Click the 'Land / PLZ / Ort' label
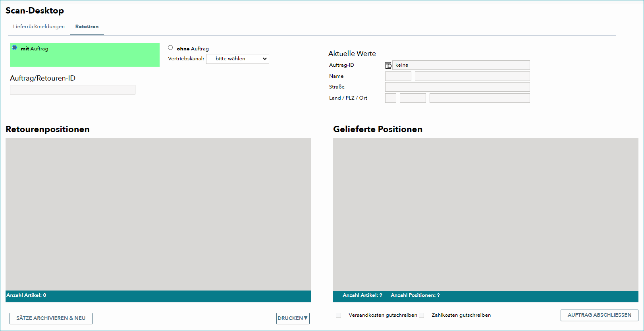Screen dimensions: 644x331 (x=348, y=98)
